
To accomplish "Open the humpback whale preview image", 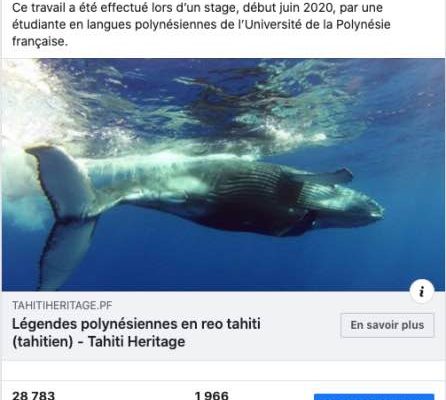I will [223, 175].
